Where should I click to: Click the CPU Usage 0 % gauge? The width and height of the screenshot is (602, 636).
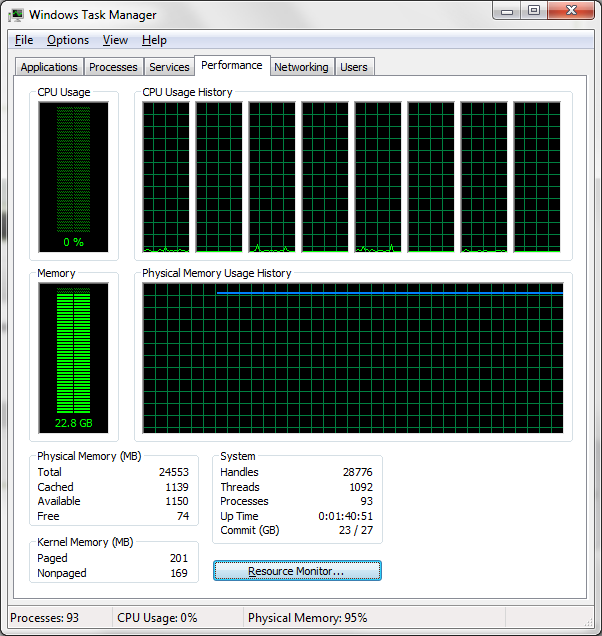click(73, 177)
